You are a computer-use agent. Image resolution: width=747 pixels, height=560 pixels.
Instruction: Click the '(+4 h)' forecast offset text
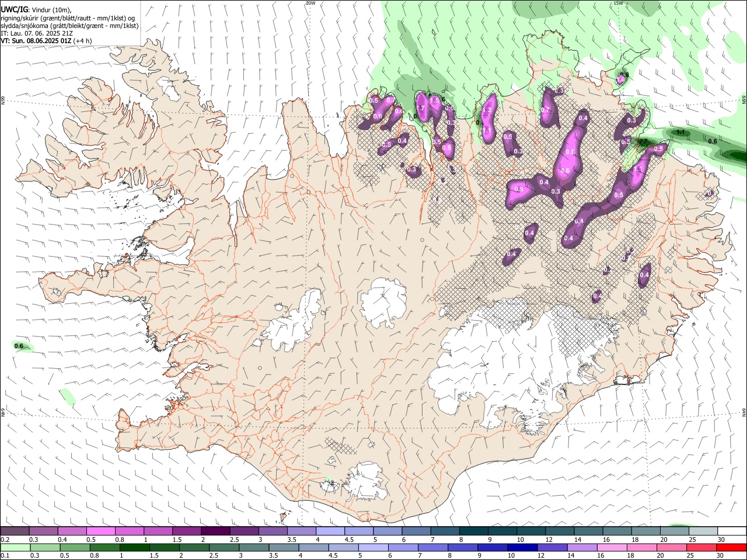[x=82, y=41]
